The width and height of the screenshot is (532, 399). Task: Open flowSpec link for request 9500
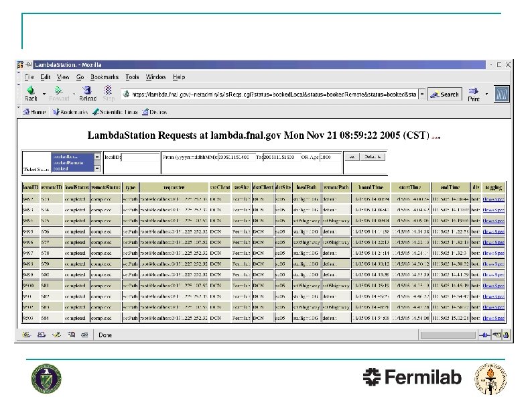(493, 286)
